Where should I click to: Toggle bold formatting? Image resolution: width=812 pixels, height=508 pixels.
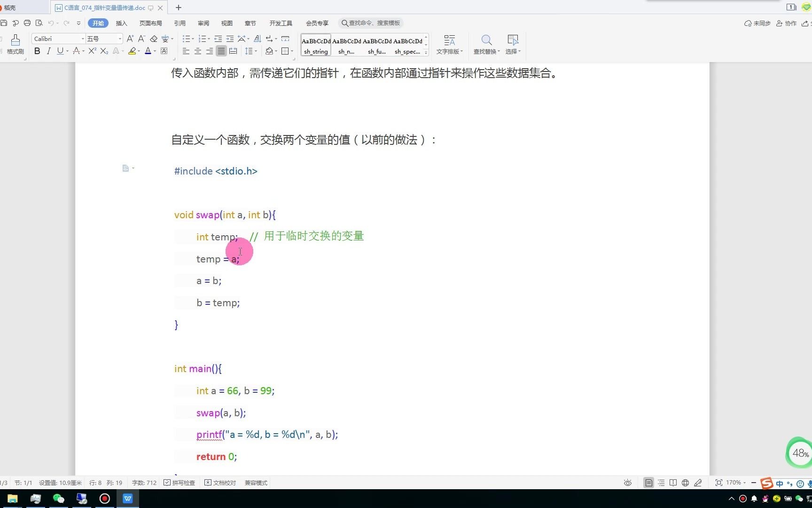37,51
